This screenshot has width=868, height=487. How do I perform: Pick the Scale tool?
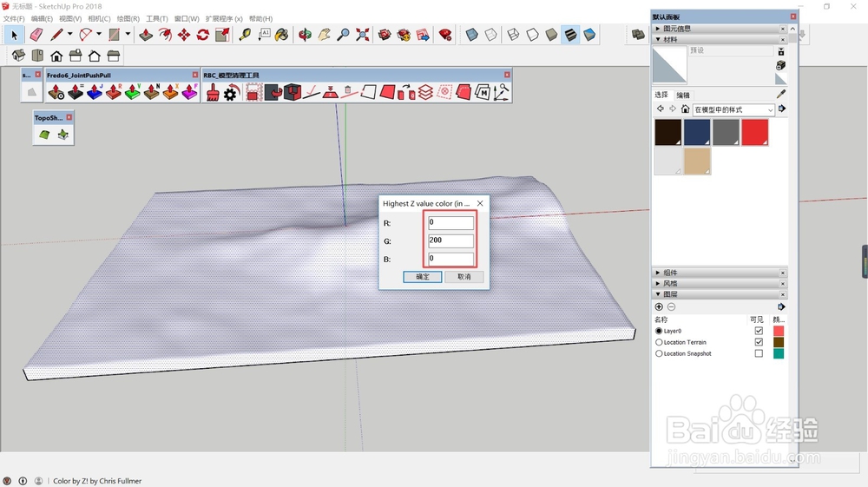[222, 35]
